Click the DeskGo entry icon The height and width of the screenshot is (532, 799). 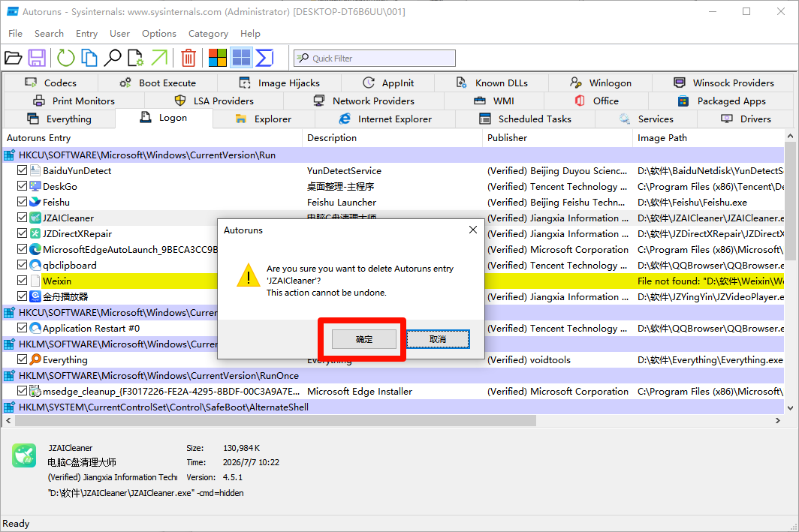(35, 186)
